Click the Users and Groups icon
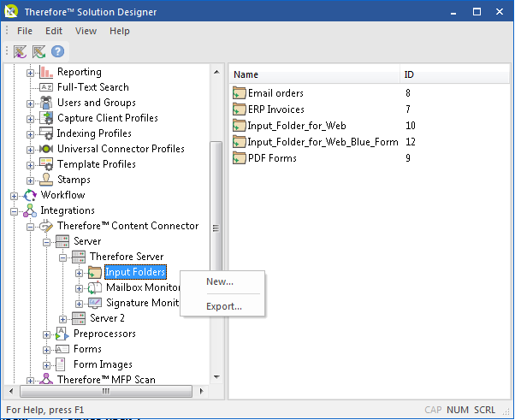Image resolution: width=515 pixels, height=420 pixels. 46,103
